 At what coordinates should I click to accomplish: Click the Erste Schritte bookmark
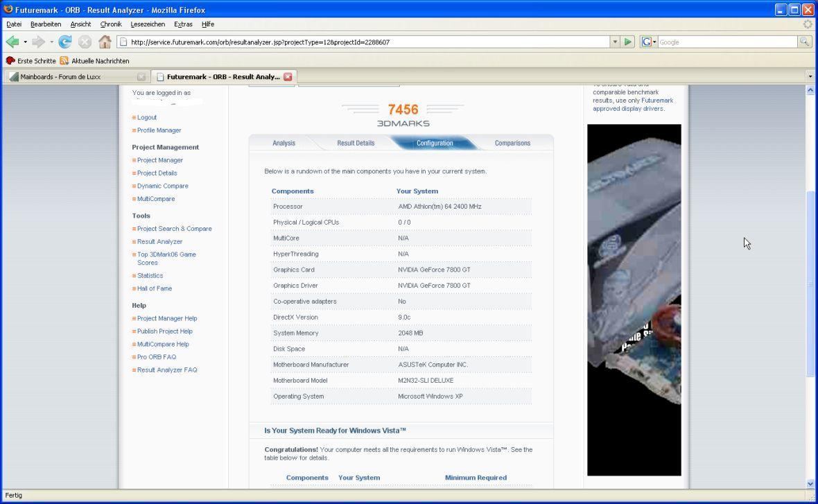click(31, 61)
